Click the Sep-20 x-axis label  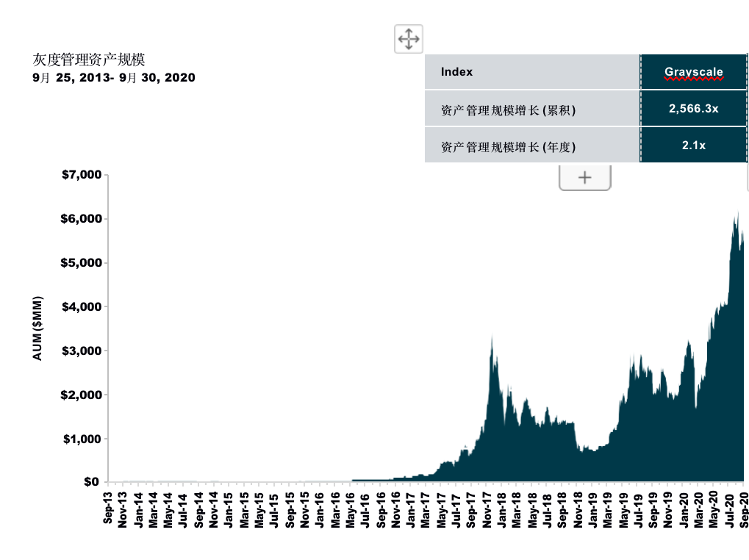click(744, 509)
